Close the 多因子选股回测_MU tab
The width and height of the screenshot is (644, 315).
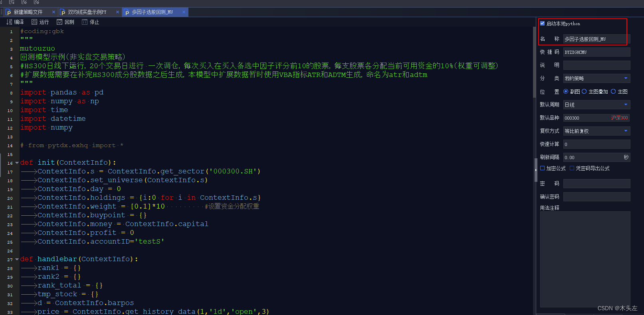click(184, 12)
